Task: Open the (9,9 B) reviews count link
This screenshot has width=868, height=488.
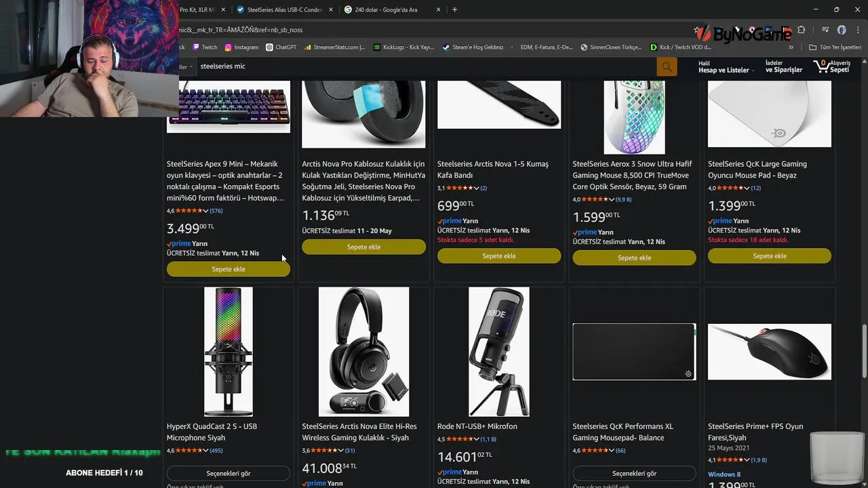Action: pyautogui.click(x=624, y=199)
